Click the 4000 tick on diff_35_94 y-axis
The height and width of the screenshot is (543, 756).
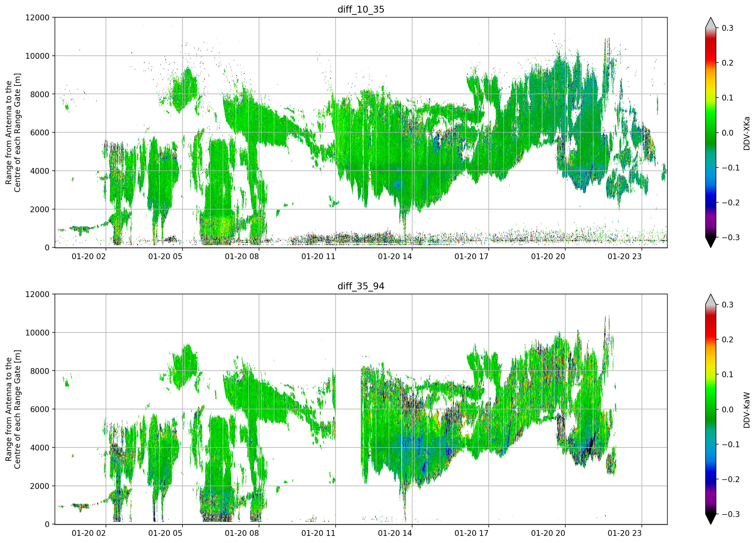tap(40, 448)
